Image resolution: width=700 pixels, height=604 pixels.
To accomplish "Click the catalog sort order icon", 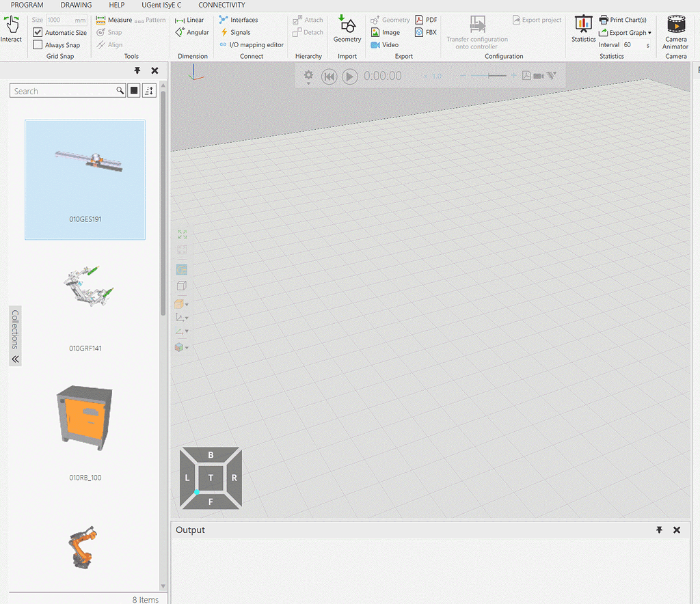I will coord(149,91).
